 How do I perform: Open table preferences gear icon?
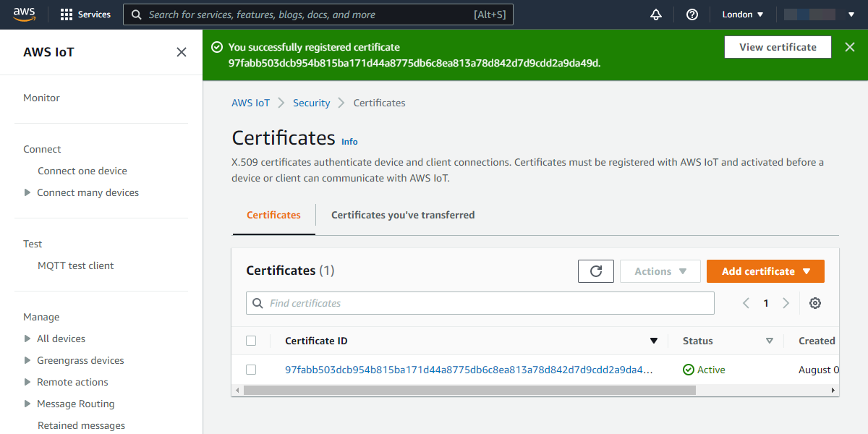815,303
